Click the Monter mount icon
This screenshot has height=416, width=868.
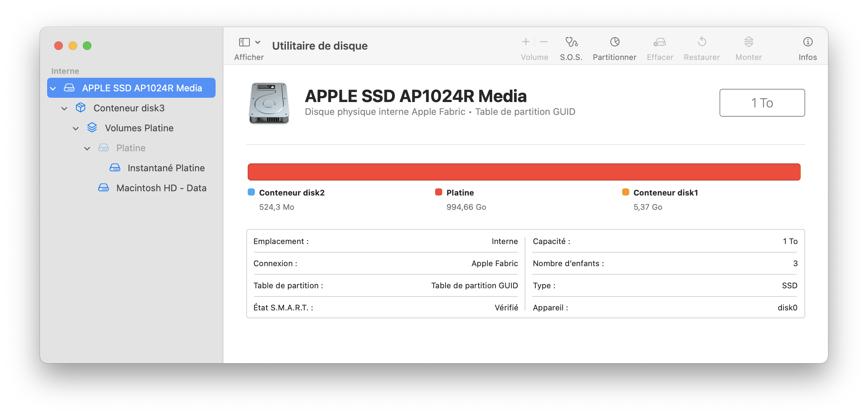748,42
